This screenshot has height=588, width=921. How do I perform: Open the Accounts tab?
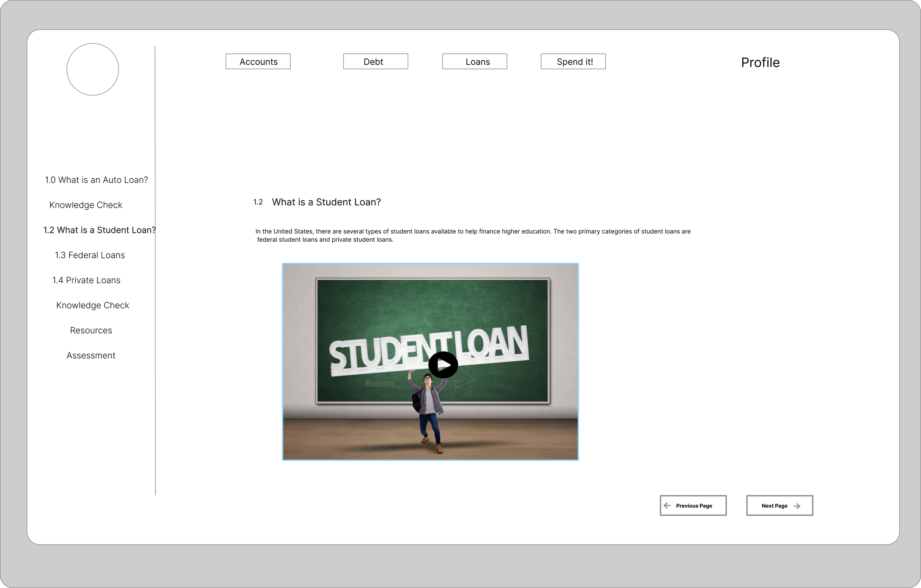(x=258, y=62)
